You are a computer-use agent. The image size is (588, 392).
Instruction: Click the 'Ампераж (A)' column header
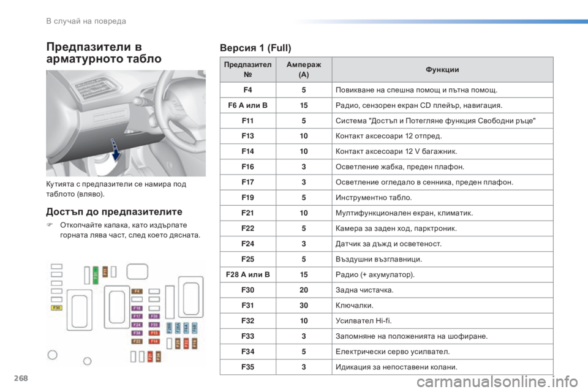coord(304,69)
